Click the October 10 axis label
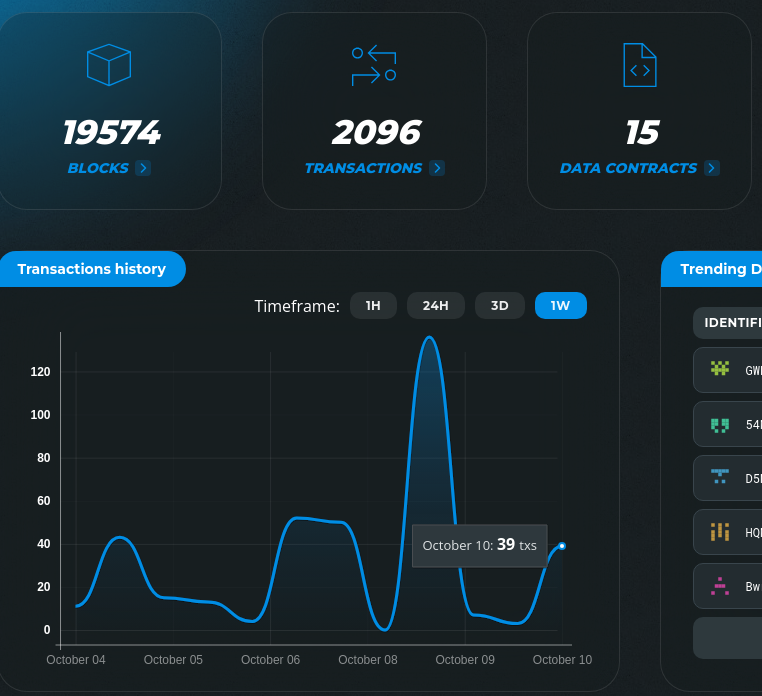The width and height of the screenshot is (762, 696). pyautogui.click(x=562, y=660)
